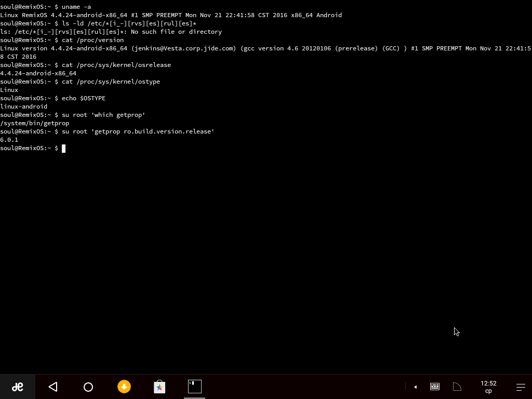Screen dimensions: 532x399
Task: Click the '6.0.1' version output
Action: [x=9, y=140]
